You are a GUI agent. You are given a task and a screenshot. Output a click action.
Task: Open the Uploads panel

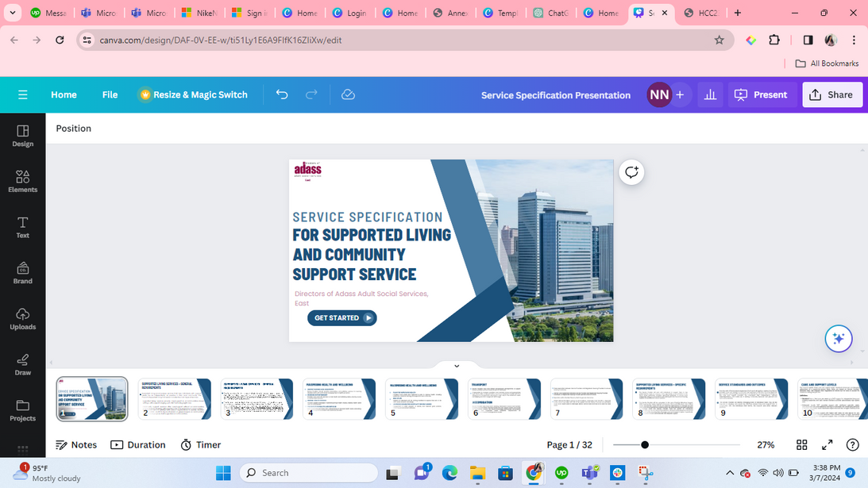click(x=22, y=318)
